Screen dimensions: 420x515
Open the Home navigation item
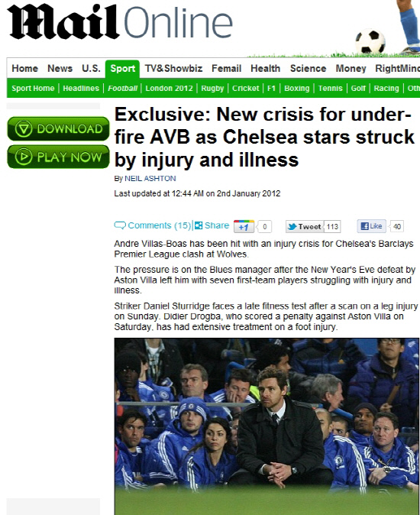tap(25, 68)
